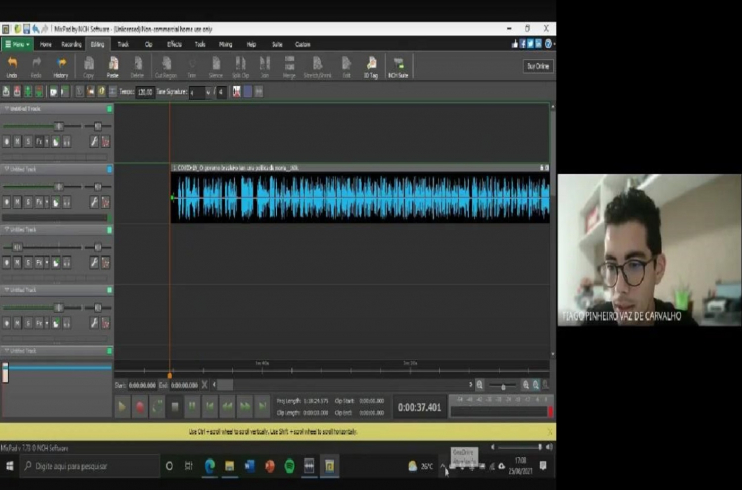Open the NCH Suite icon
The width and height of the screenshot is (742, 490).
[x=398, y=67]
